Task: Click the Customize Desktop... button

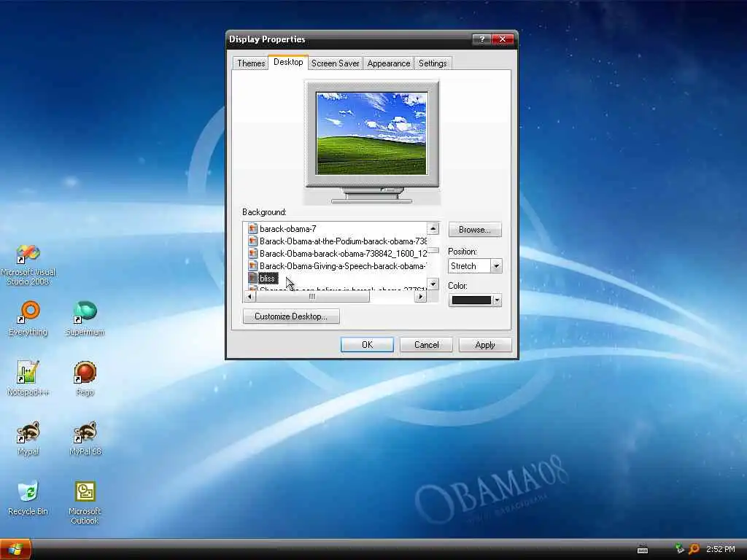Action: [291, 316]
